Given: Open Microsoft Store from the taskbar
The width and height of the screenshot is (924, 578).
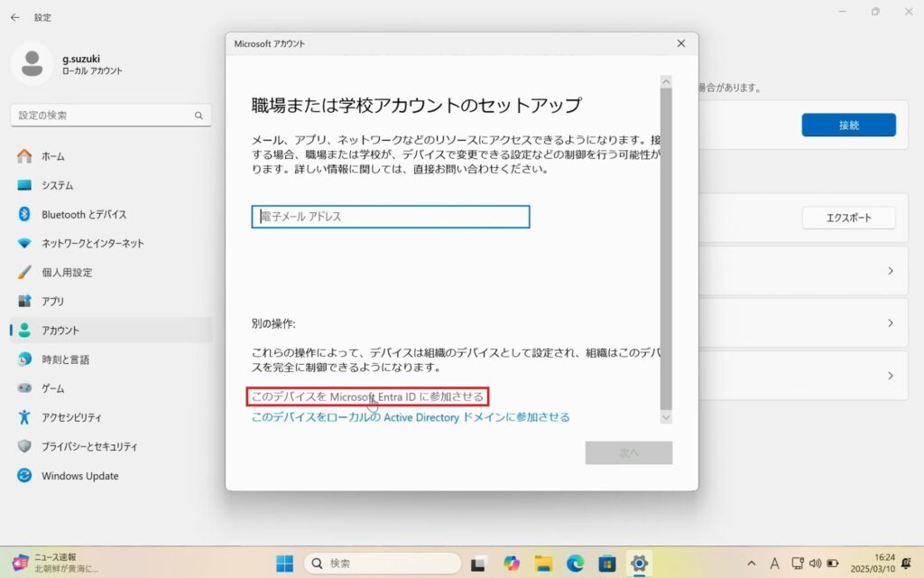Looking at the screenshot, I should pos(607,564).
